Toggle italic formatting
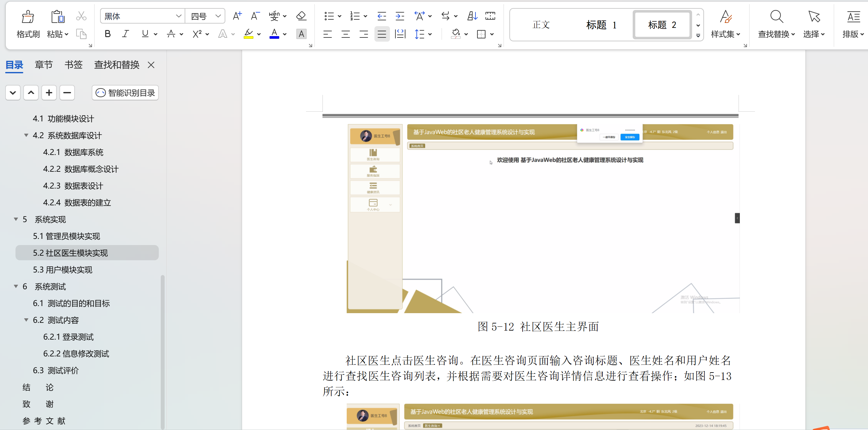The height and width of the screenshot is (430, 868). 125,34
